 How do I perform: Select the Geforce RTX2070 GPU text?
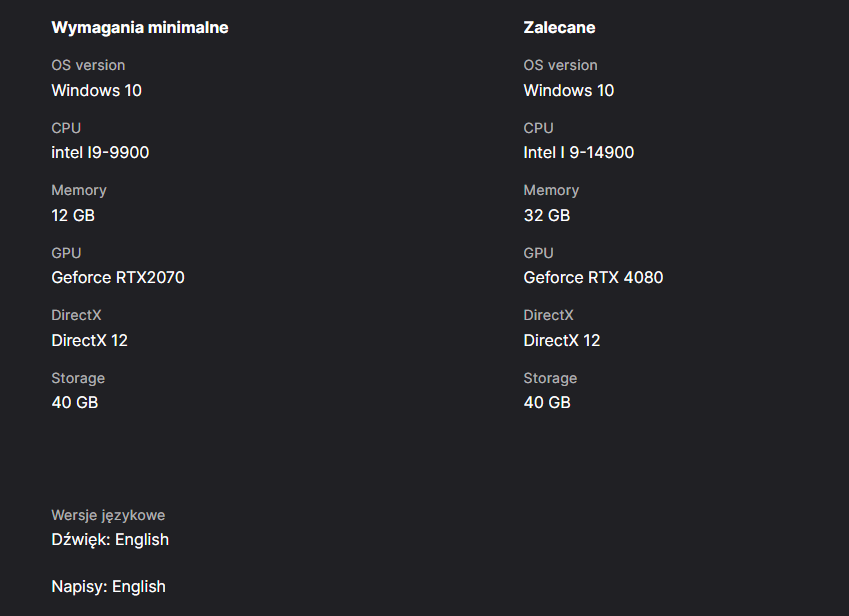pyautogui.click(x=118, y=277)
